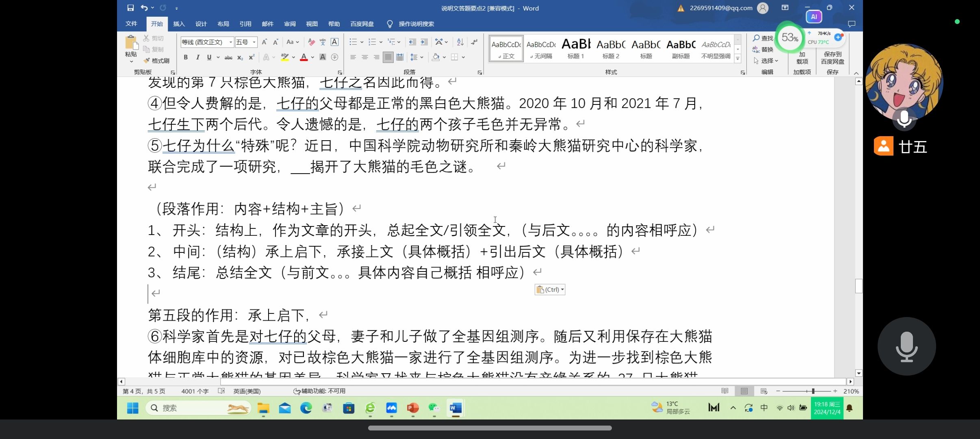Apply the 标题 1 heading style
This screenshot has height=439, width=980.
[x=576, y=49]
